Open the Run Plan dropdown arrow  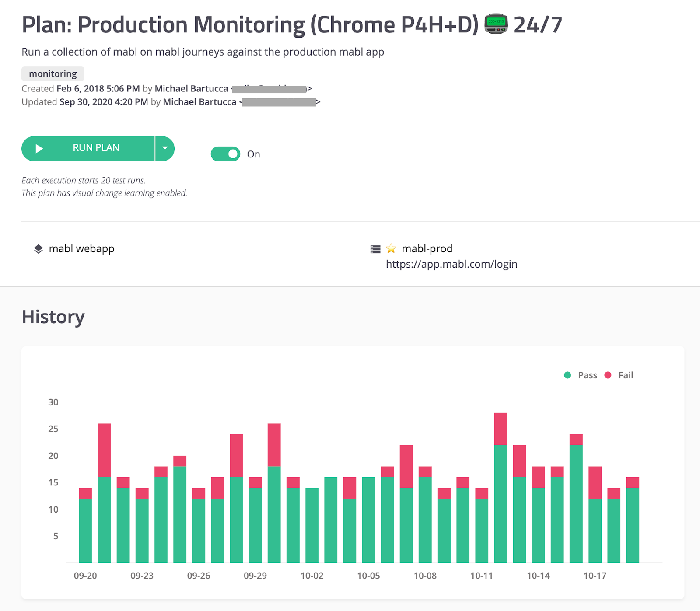click(x=165, y=149)
